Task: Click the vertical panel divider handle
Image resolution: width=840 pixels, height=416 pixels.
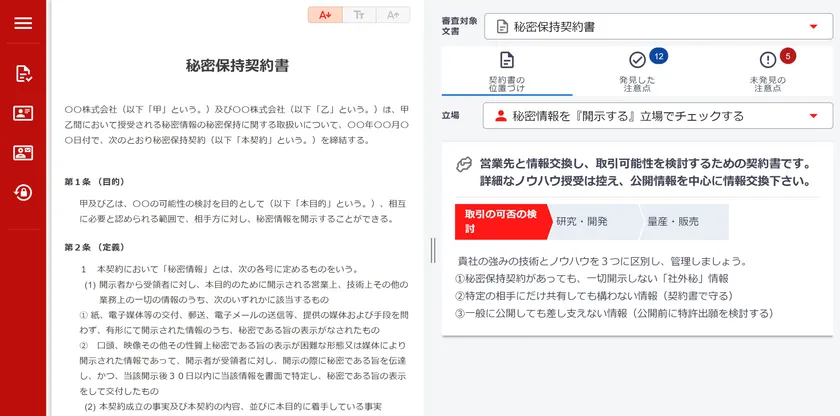Action: [x=433, y=250]
